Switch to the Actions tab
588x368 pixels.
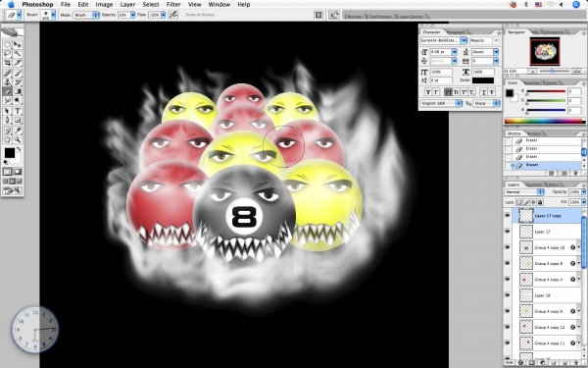pyautogui.click(x=534, y=133)
